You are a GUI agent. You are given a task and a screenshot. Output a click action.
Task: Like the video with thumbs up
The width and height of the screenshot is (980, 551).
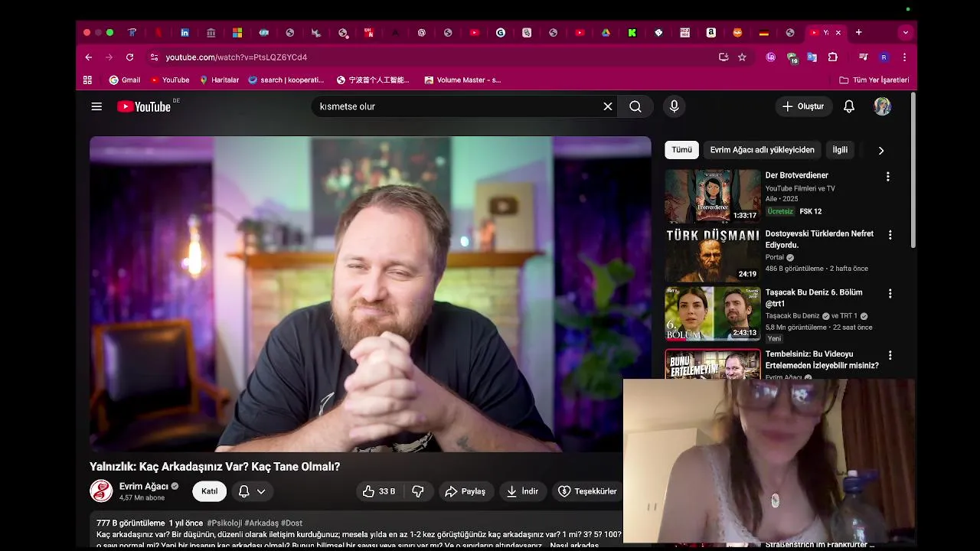pyautogui.click(x=379, y=491)
